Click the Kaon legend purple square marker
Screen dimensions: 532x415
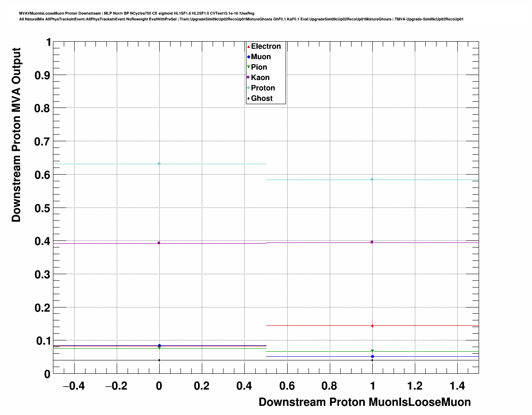248,77
